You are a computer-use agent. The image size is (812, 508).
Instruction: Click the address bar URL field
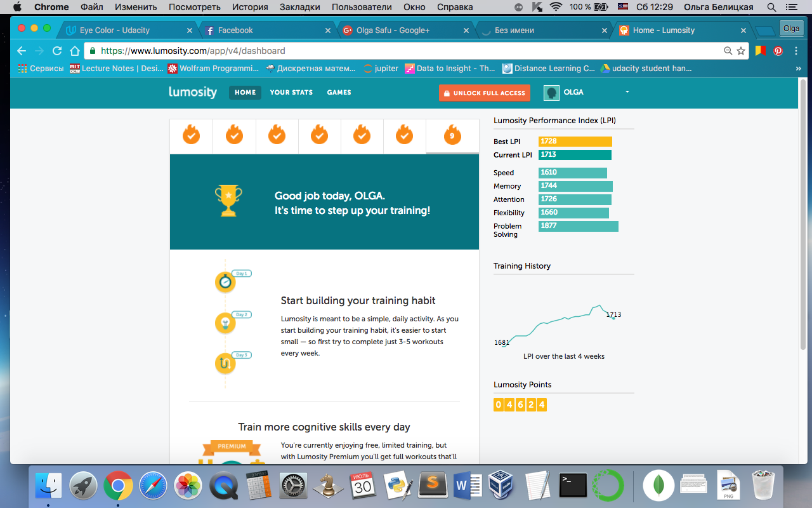(x=406, y=51)
